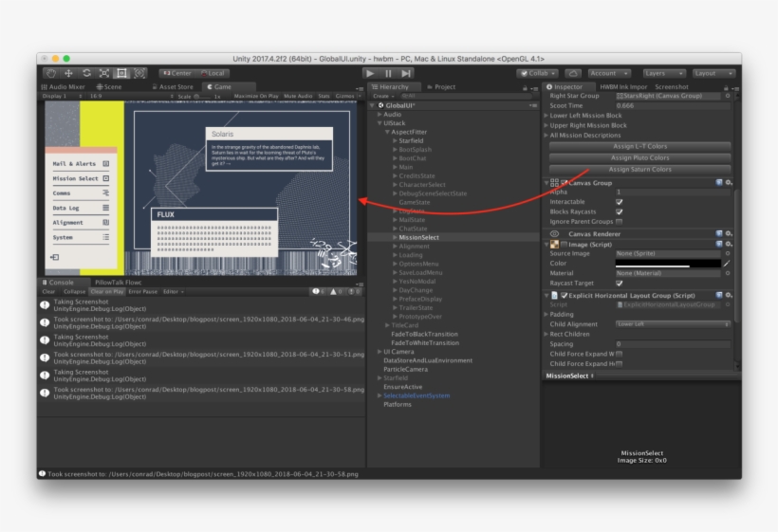The width and height of the screenshot is (778, 532).
Task: Click the Image Color swatch
Action: click(x=667, y=263)
